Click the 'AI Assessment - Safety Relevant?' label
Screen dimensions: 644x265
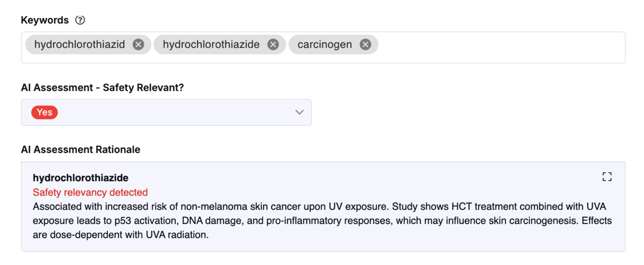click(102, 88)
